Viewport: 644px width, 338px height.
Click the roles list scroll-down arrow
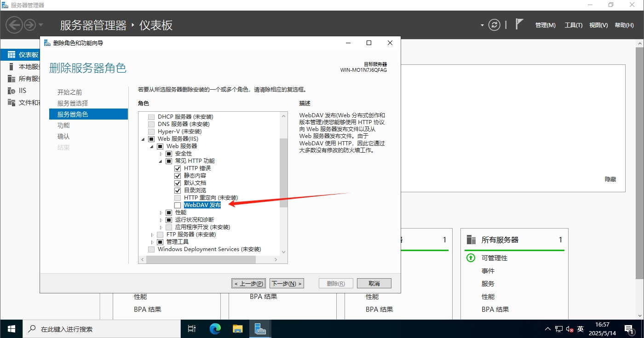(x=283, y=252)
